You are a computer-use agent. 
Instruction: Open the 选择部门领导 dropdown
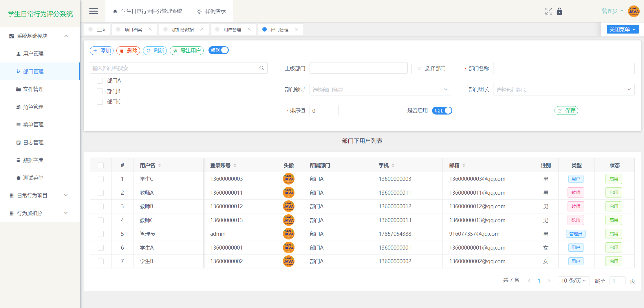click(380, 90)
